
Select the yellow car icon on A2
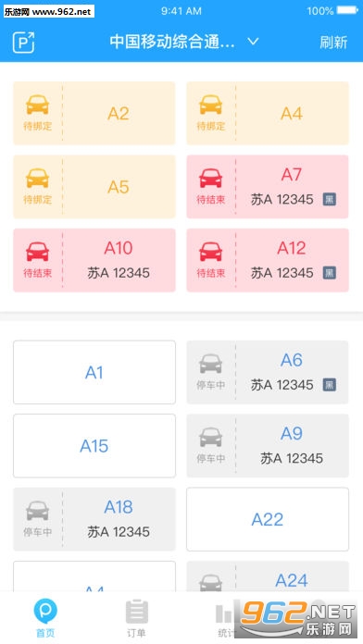point(37,105)
